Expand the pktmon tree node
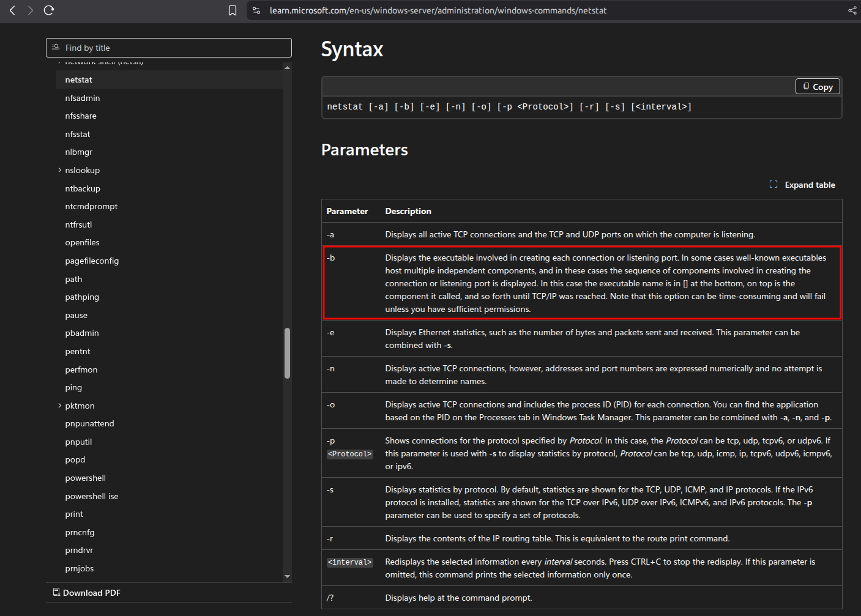The height and width of the screenshot is (616, 861). point(59,406)
